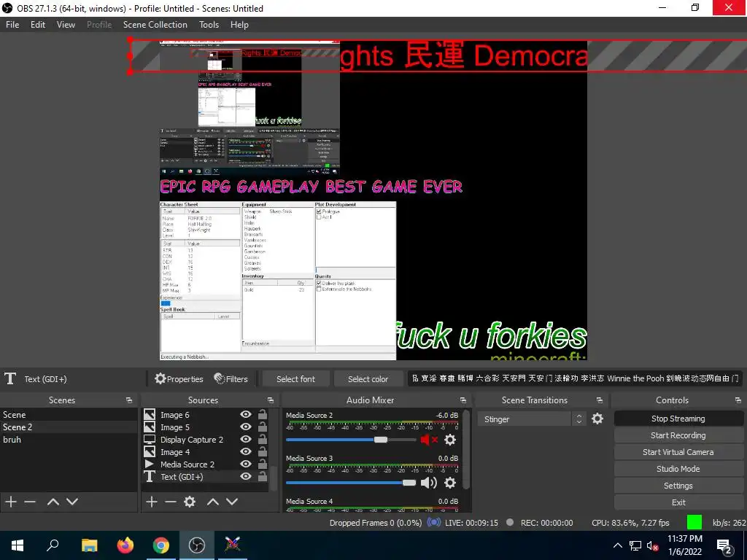Open the View menu

[66, 25]
